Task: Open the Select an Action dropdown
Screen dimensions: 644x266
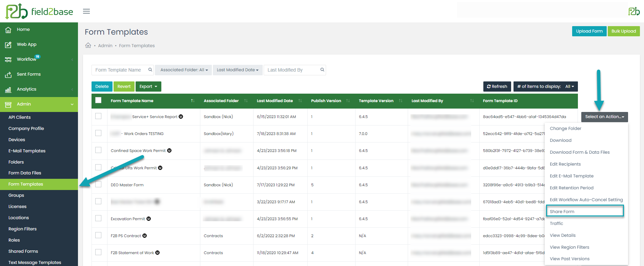Action: tap(605, 117)
